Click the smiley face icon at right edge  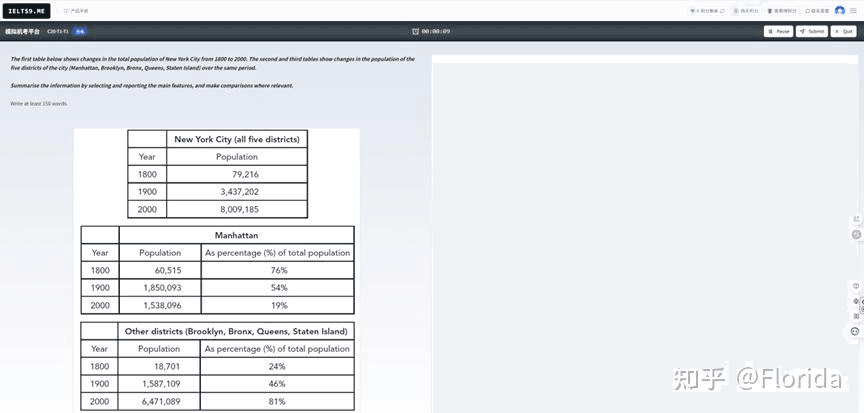pyautogui.click(x=856, y=331)
